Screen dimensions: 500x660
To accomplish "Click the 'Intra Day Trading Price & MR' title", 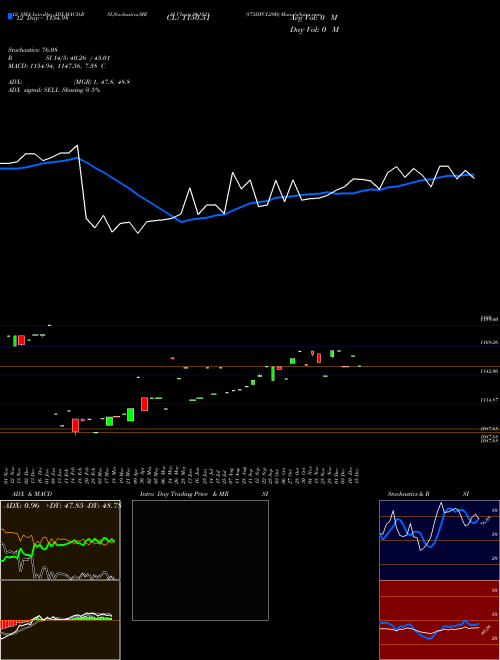I will pyautogui.click(x=184, y=494).
